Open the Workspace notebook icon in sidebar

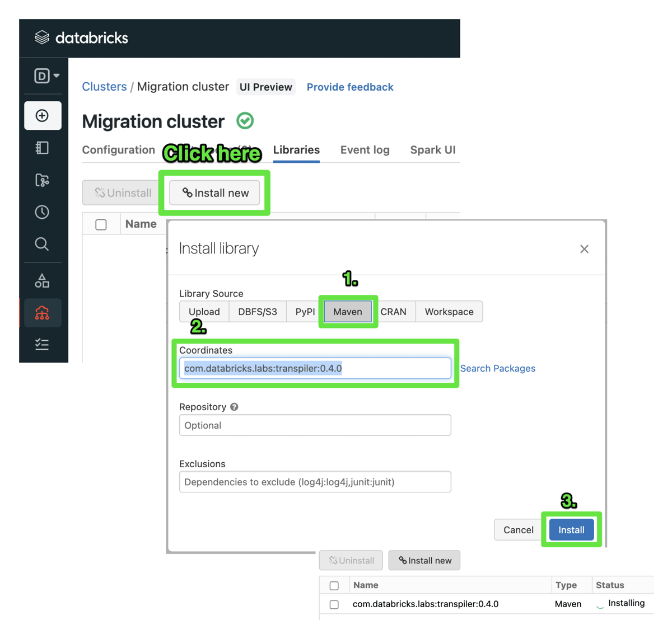point(42,148)
